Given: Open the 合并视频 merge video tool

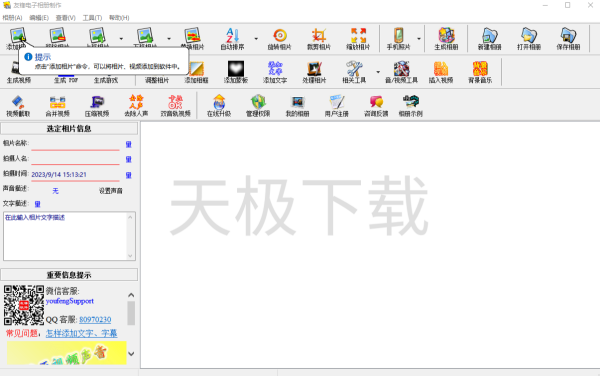Looking at the screenshot, I should click(57, 106).
